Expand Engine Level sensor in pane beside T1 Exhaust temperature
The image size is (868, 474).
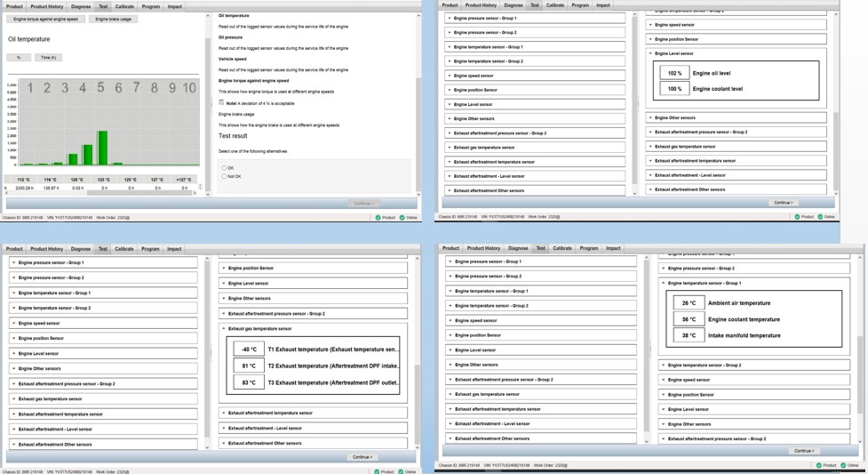click(x=314, y=284)
